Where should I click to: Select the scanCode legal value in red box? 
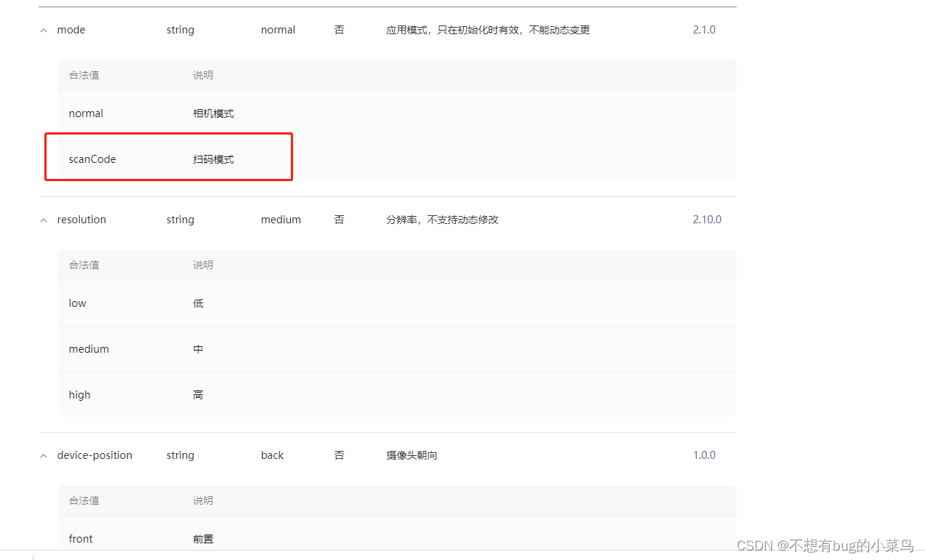pos(92,159)
